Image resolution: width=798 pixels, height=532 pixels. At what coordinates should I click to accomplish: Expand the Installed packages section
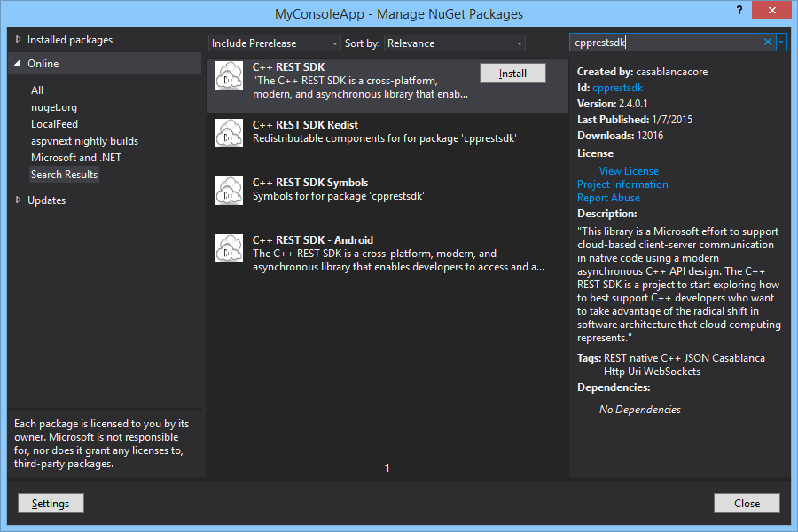coord(16,39)
